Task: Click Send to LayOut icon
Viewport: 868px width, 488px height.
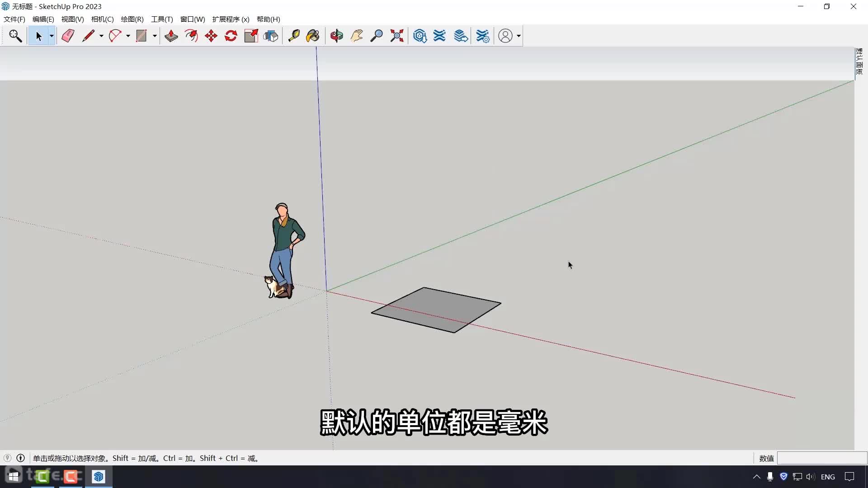Action: (461, 36)
